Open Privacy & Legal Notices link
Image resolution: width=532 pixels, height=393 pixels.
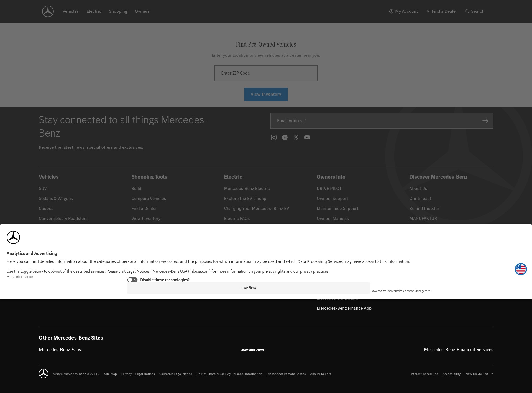point(138,374)
